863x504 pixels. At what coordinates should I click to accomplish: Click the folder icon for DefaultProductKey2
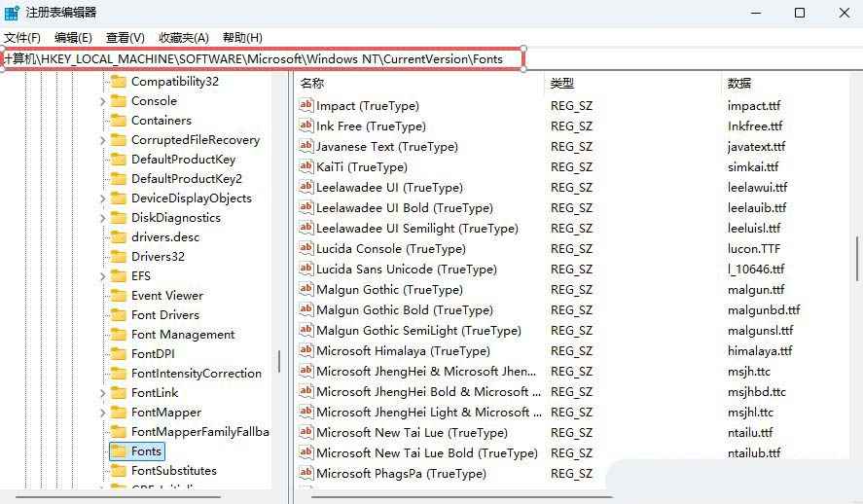119,178
